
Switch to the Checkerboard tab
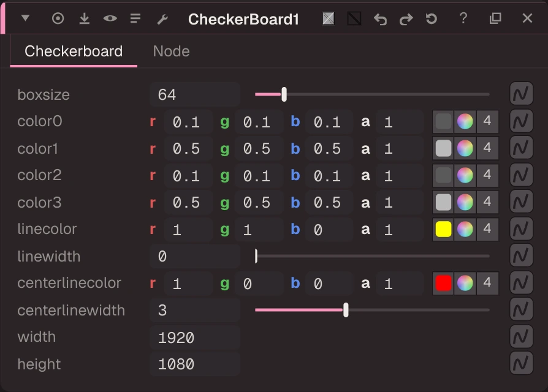coord(74,51)
